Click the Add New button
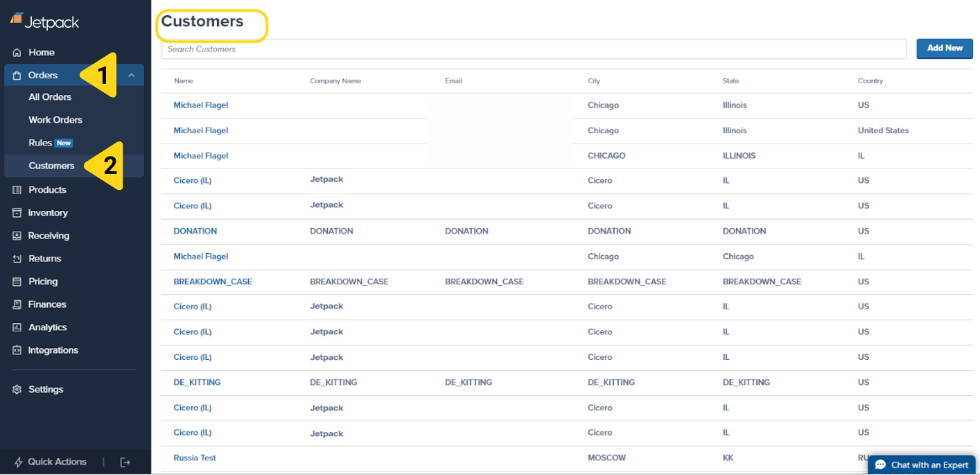The image size is (980, 475). tap(944, 49)
